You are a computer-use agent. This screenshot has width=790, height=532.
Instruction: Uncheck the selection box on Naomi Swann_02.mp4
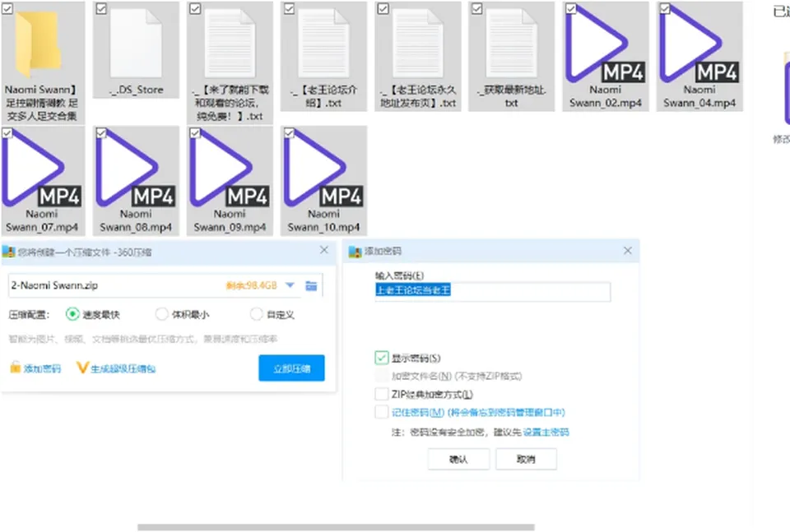(x=571, y=8)
